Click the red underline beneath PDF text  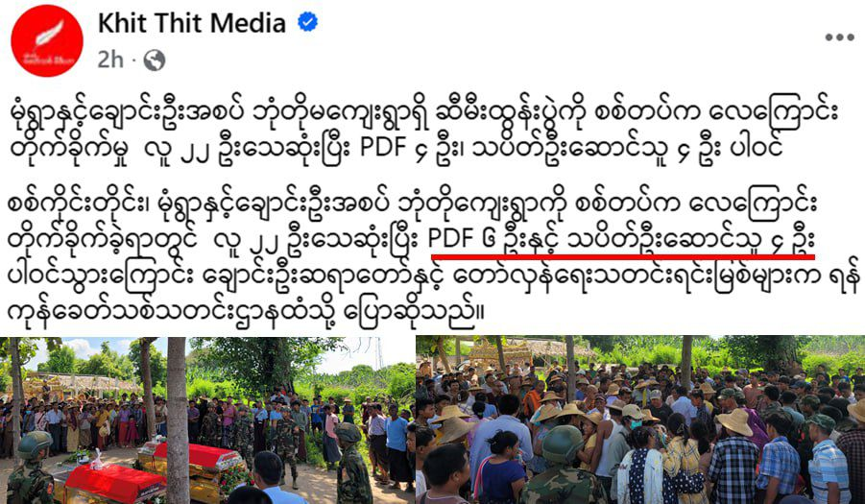click(623, 257)
